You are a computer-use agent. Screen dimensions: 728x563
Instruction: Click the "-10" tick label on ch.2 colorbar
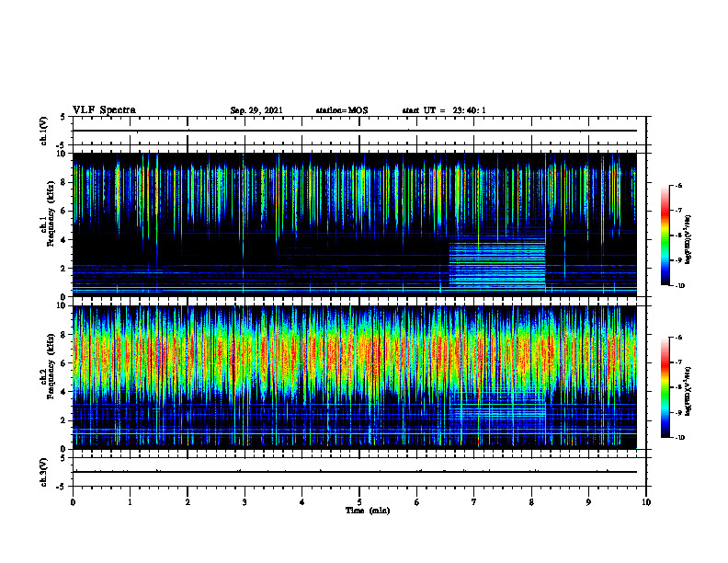[680, 438]
